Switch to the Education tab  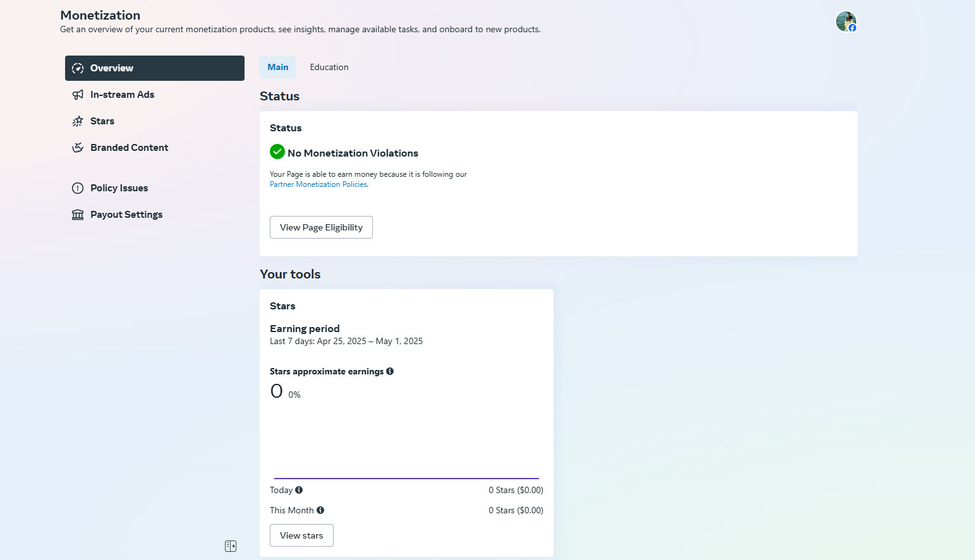pyautogui.click(x=329, y=67)
